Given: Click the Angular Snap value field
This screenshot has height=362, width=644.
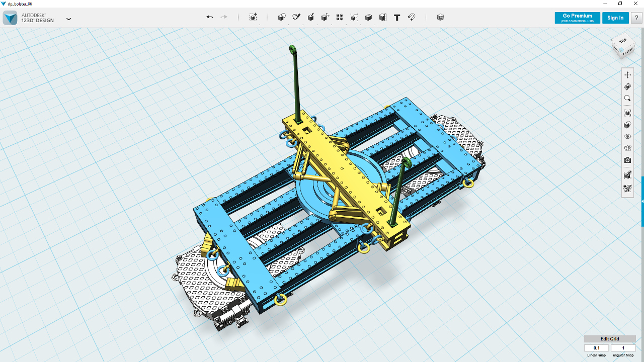Looking at the screenshot, I should tap(623, 348).
